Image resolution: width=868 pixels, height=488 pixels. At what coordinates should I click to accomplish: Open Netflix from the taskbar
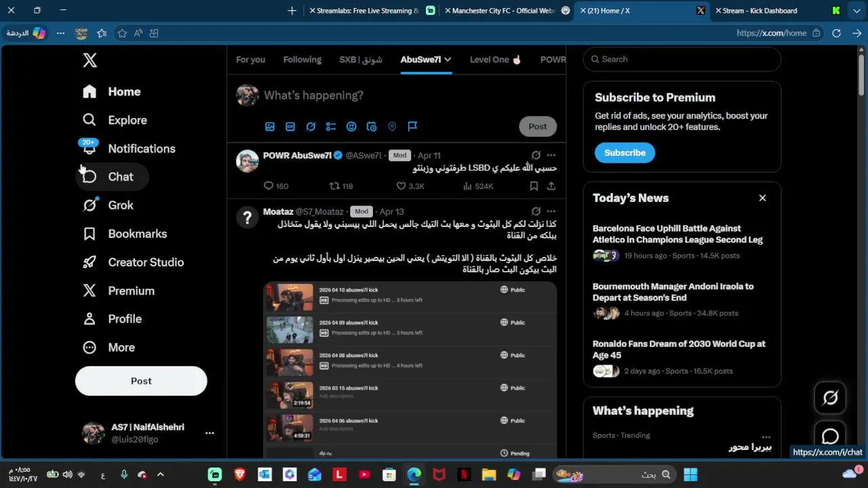(x=464, y=474)
